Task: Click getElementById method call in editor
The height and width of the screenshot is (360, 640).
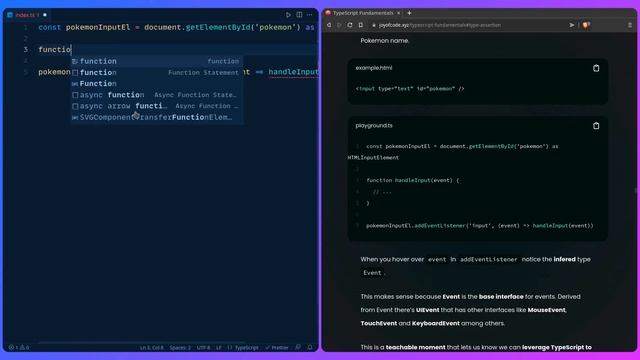Action: [218, 27]
